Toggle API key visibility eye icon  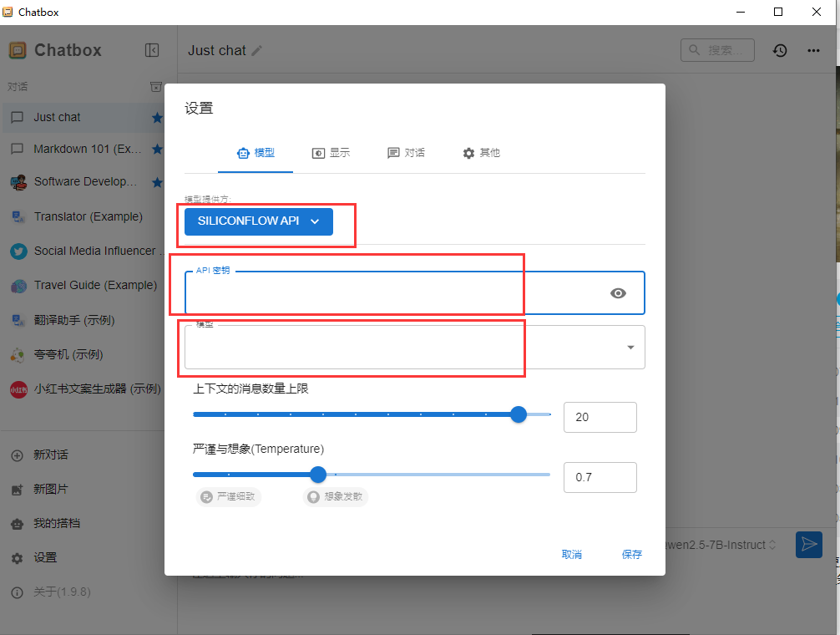pos(618,293)
